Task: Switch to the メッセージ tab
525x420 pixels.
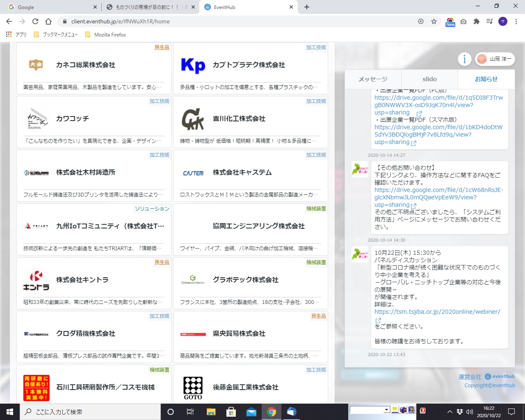Action: click(x=373, y=79)
